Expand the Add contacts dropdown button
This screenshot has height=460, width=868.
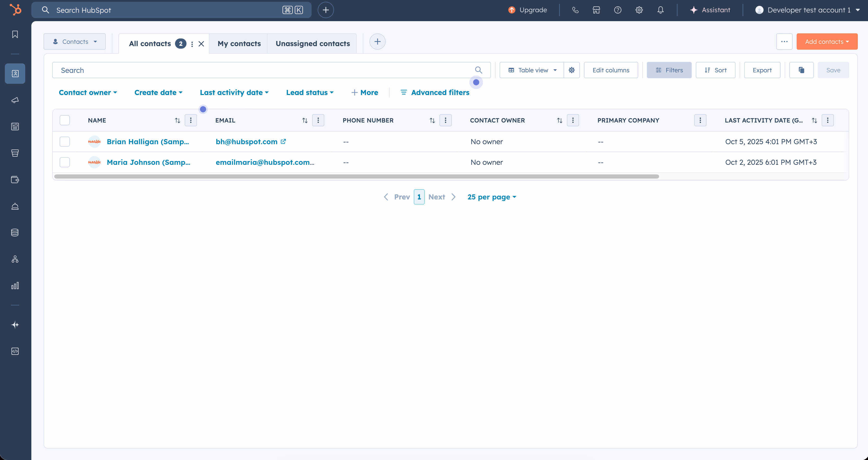(826, 42)
